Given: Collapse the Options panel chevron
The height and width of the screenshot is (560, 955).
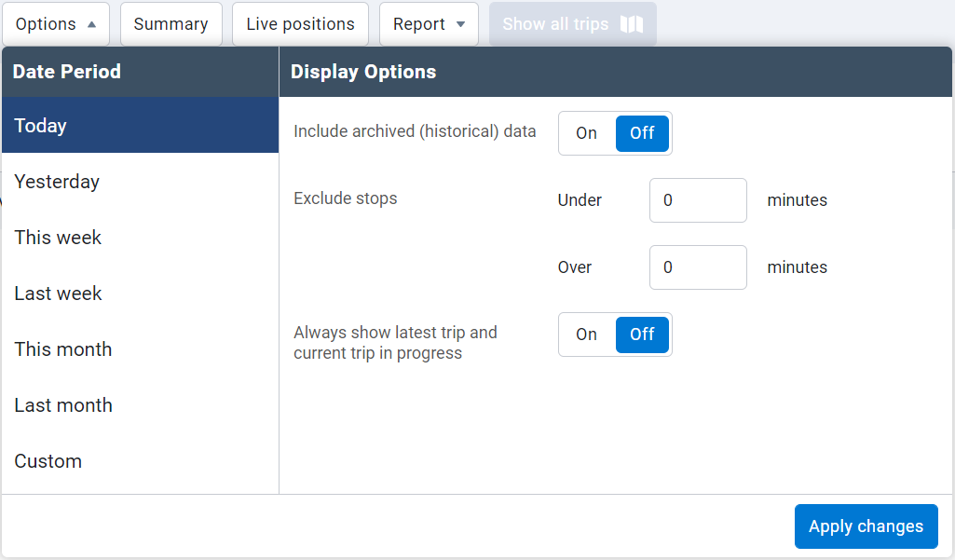Looking at the screenshot, I should [92, 24].
